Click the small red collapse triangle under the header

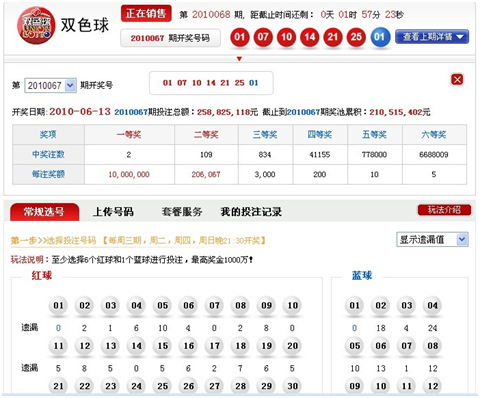tap(239, 59)
